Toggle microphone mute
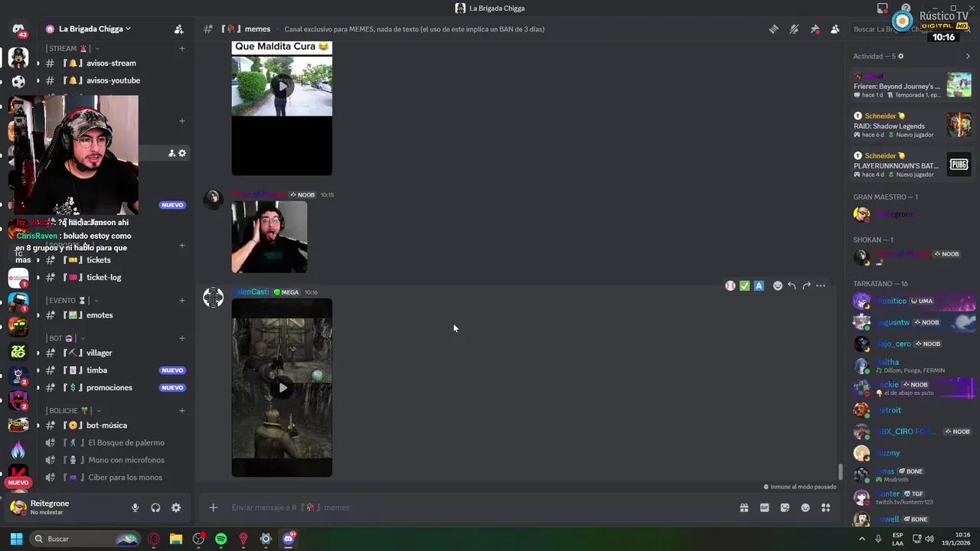 [135, 507]
